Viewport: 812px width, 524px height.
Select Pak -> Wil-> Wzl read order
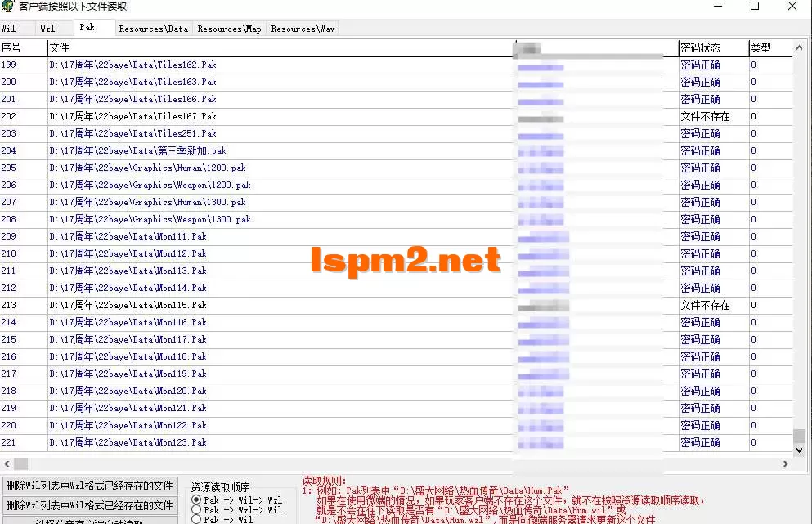point(237,500)
